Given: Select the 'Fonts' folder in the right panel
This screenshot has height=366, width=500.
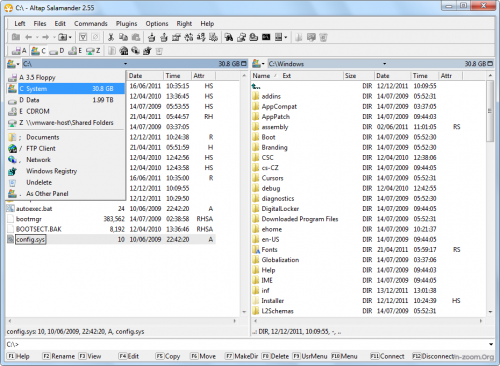Looking at the screenshot, I should tap(269, 250).
